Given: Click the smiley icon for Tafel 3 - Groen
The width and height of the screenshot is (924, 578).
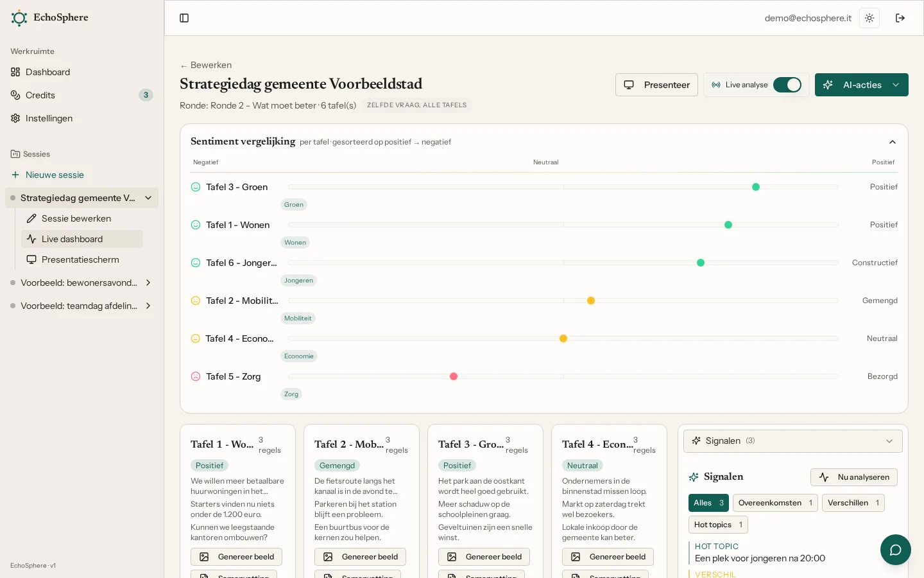Looking at the screenshot, I should [196, 187].
